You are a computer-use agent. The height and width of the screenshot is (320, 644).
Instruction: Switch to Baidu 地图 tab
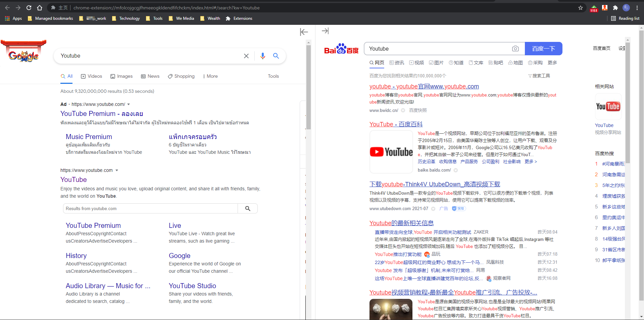click(515, 63)
